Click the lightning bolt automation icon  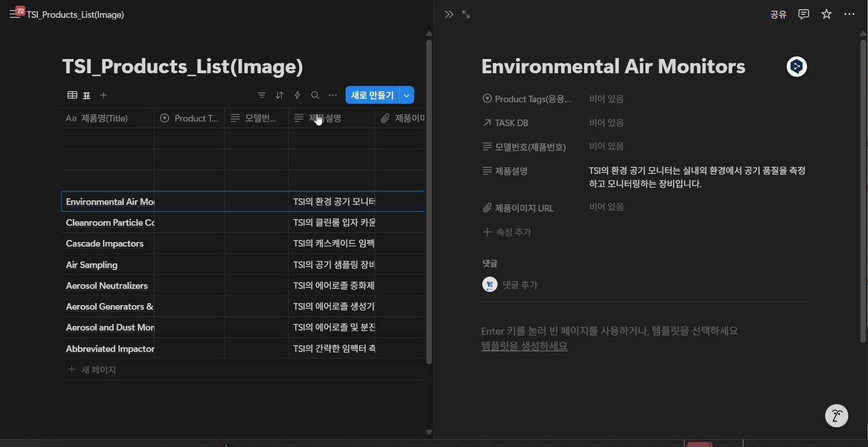click(x=297, y=95)
